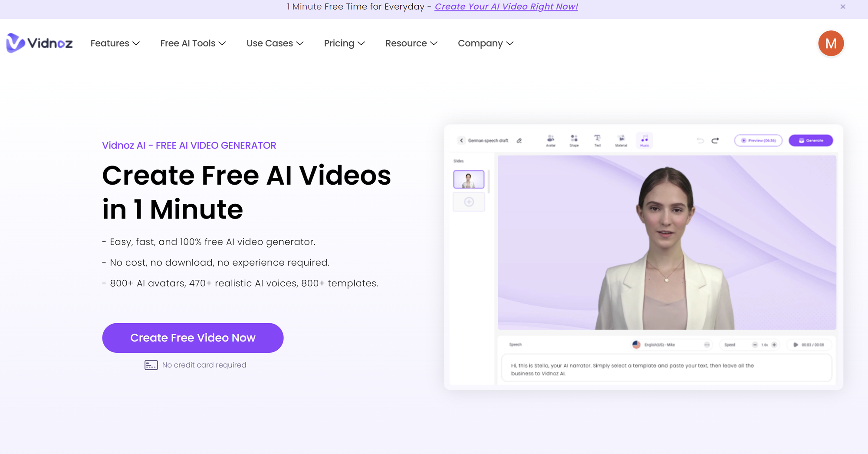The width and height of the screenshot is (868, 454).
Task: Open the Use Cases dropdown
Action: click(275, 43)
